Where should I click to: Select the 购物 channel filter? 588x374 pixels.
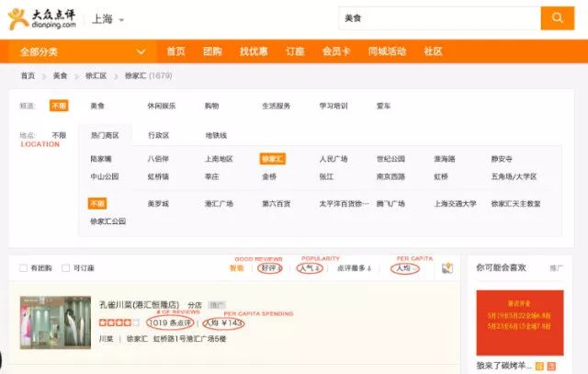coord(211,107)
